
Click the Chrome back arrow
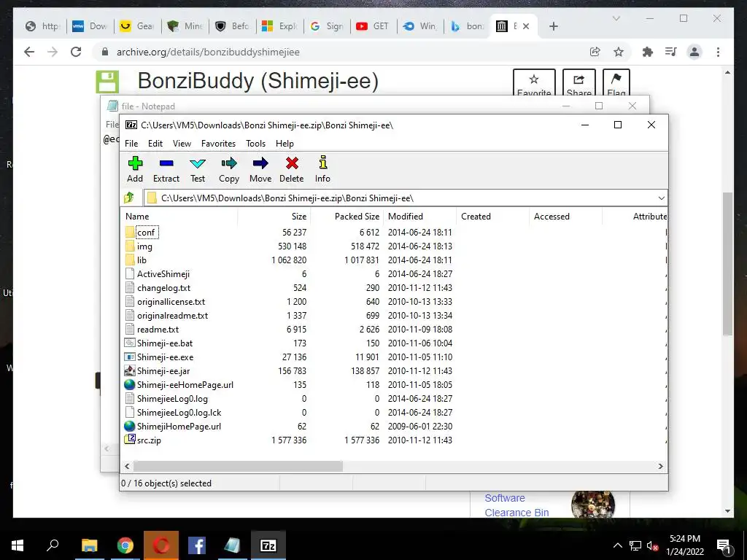pos(29,52)
